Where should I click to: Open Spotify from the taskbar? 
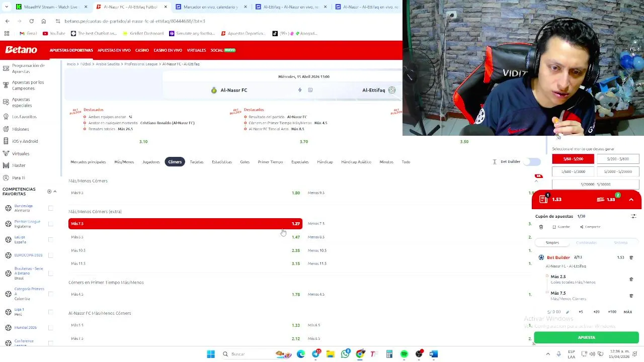tap(404, 354)
